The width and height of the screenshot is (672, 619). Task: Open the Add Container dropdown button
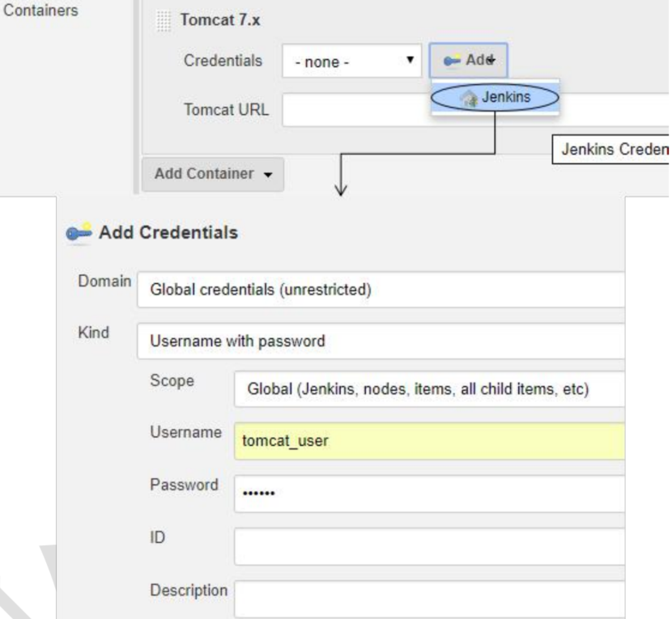pos(213,174)
